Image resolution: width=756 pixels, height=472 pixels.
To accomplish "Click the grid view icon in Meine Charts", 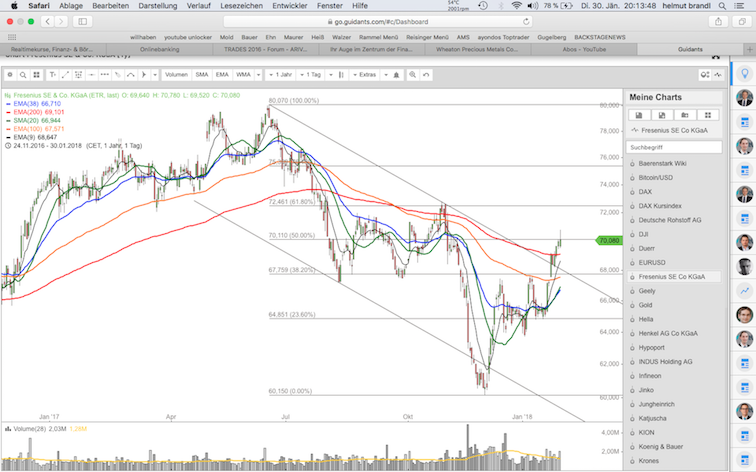I will point(708,115).
